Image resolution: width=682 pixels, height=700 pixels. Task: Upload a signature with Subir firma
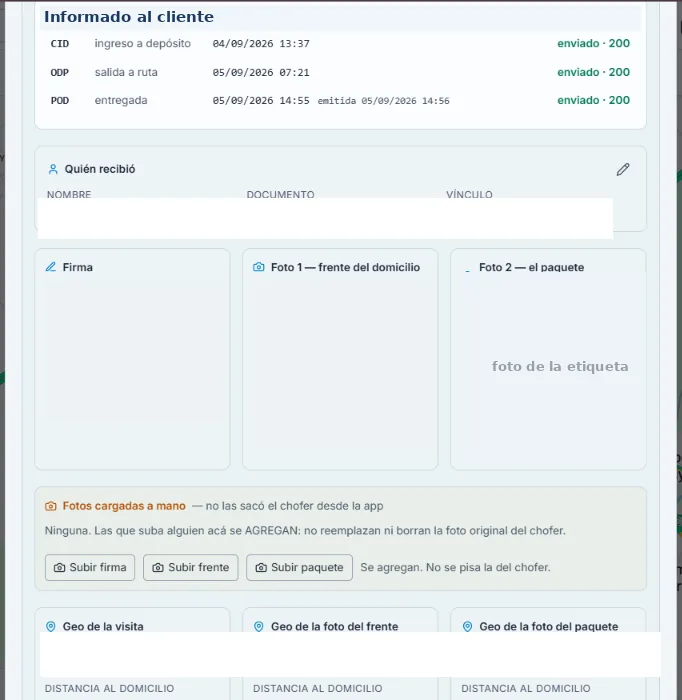pos(90,567)
